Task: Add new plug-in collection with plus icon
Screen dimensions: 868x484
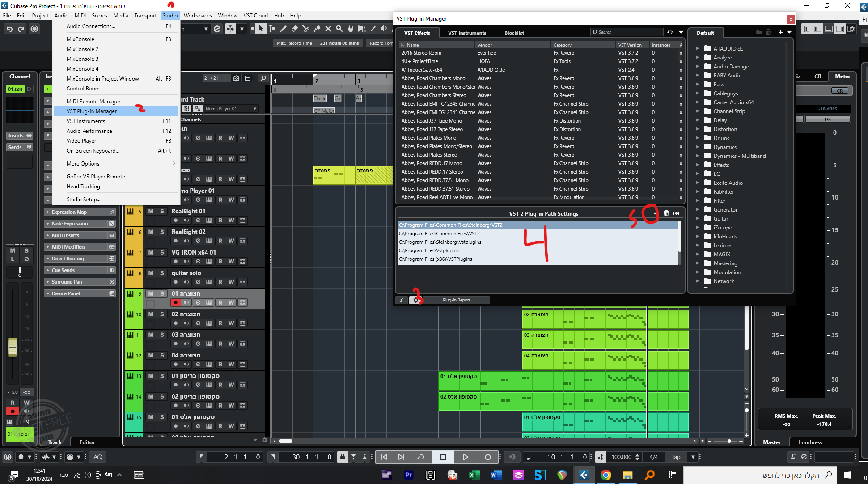Action: (x=780, y=32)
